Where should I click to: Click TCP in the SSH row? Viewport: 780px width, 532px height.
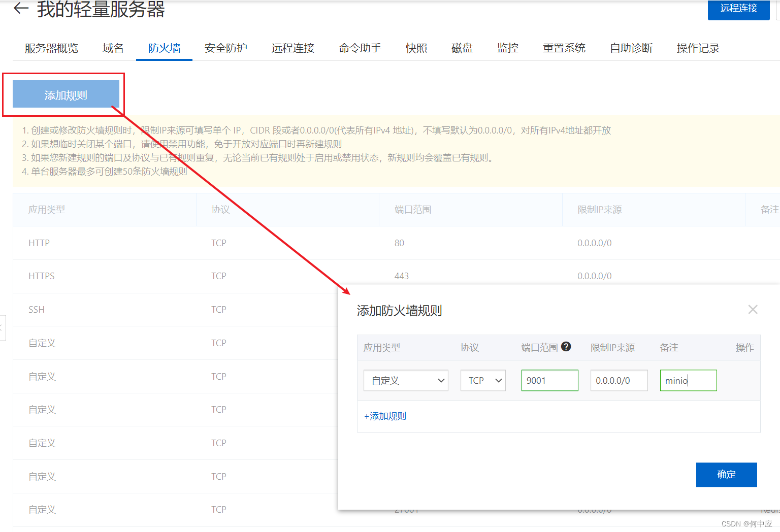[219, 310]
